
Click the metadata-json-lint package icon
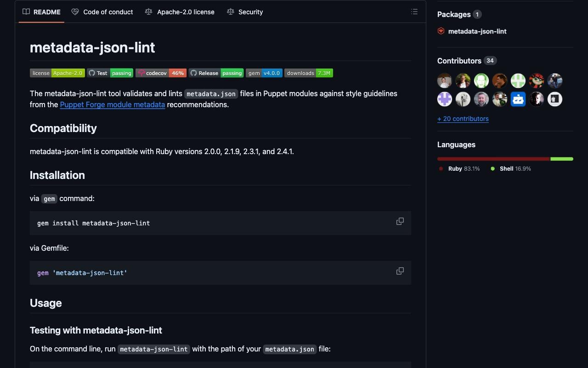pos(441,31)
